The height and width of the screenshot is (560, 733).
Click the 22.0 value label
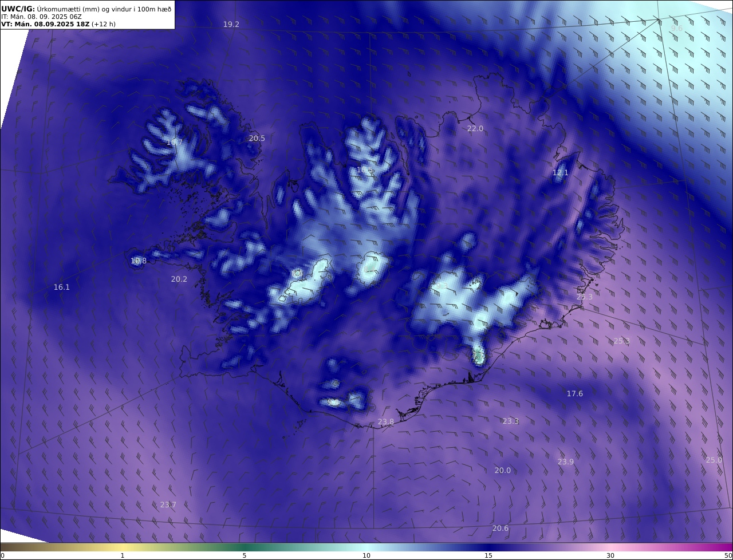(x=475, y=128)
